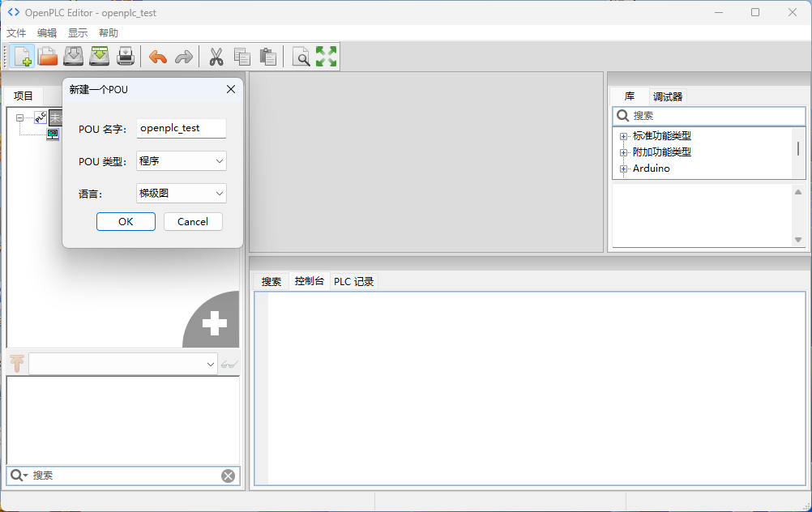Image resolution: width=812 pixels, height=512 pixels.
Task: Open a project with the folder icon
Action: pos(48,57)
